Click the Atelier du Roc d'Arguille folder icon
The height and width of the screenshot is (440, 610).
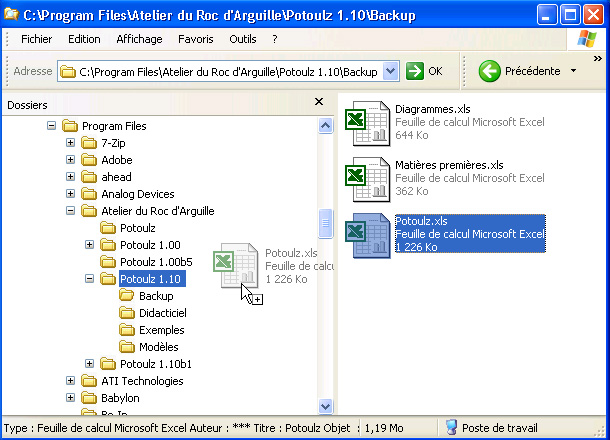click(89, 211)
